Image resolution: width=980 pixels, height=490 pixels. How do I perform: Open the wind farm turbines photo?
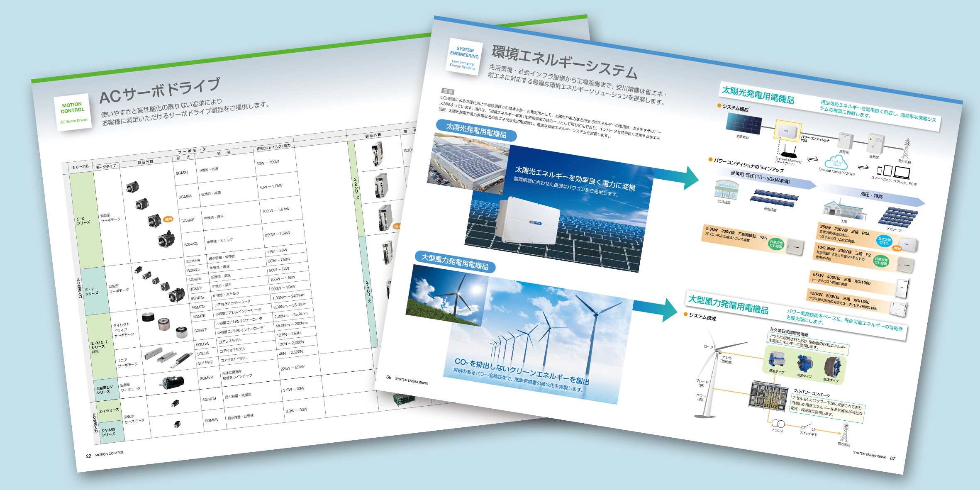click(x=539, y=340)
